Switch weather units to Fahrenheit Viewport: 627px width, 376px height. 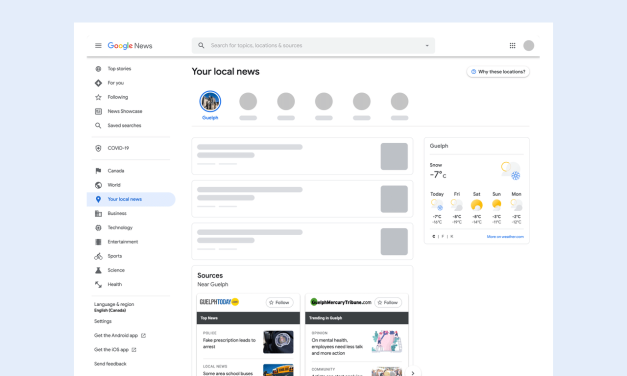[x=443, y=236]
